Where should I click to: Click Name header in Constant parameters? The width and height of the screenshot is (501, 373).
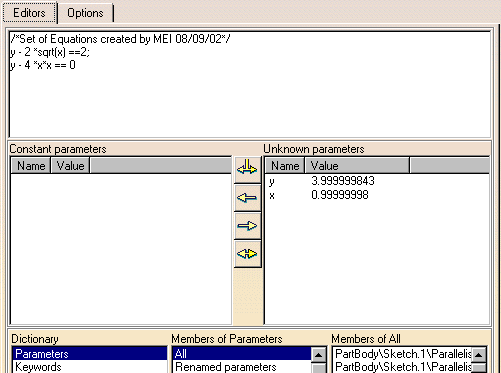[31, 166]
